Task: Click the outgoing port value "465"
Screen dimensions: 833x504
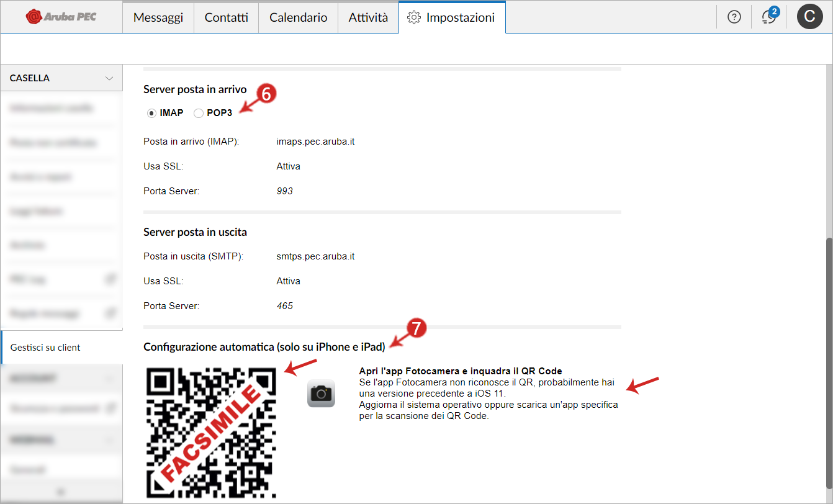Action: tap(284, 306)
